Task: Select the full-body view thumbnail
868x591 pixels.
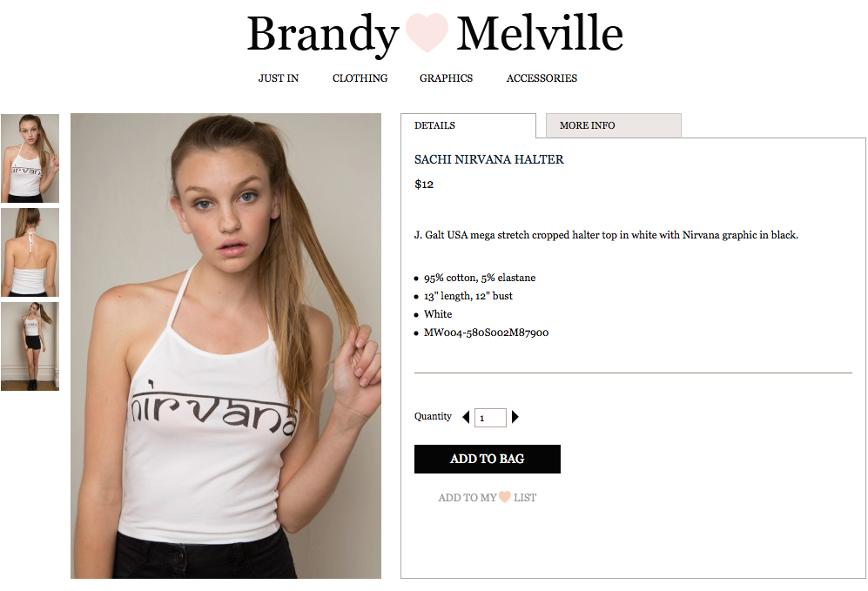Action: (30, 346)
